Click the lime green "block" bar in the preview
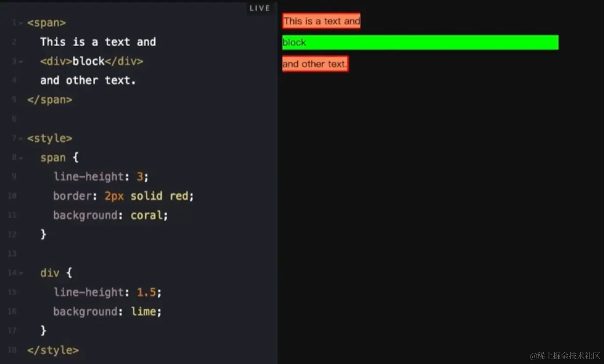 pos(420,42)
